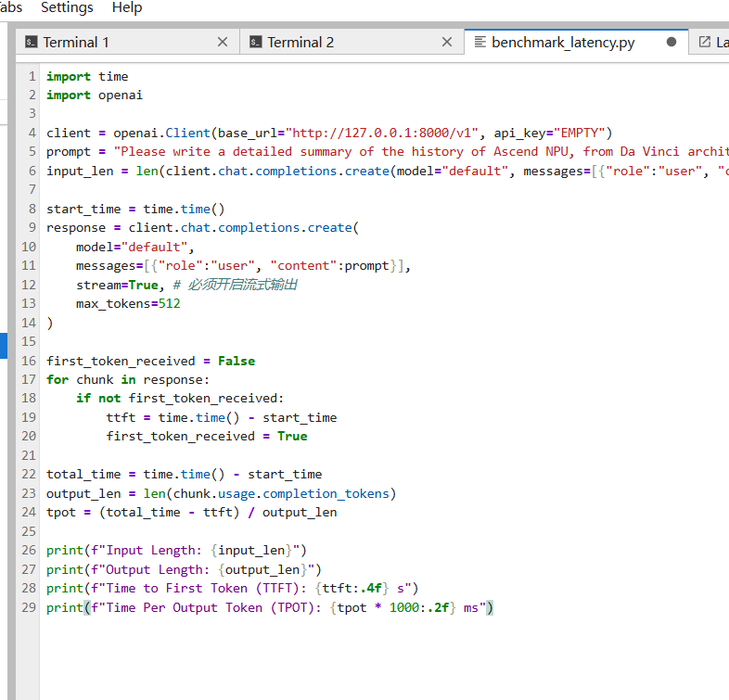Click 'first_token_received = False' line
Image resolution: width=729 pixels, height=700 pixels.
[x=150, y=362]
